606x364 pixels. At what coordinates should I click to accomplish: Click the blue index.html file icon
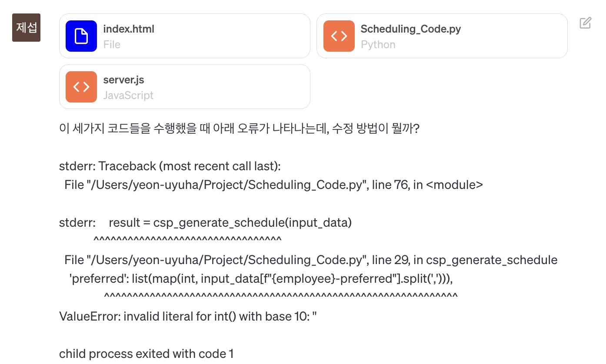click(x=81, y=36)
